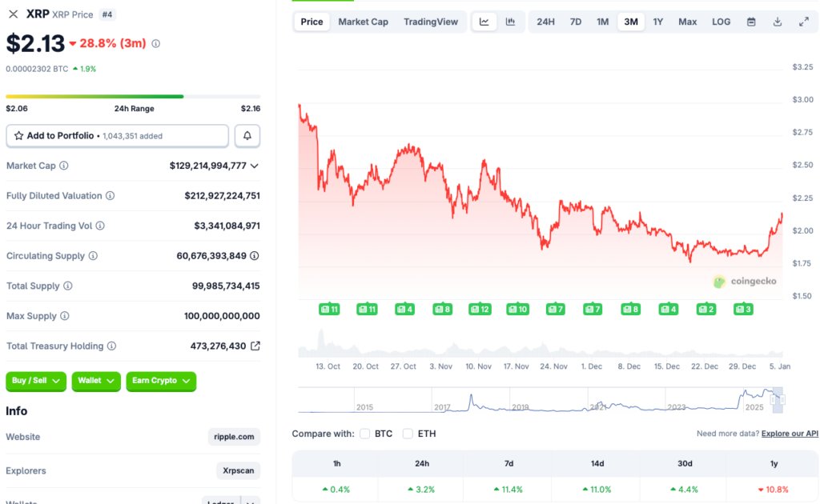Select the 1Y chart timeframe
Image resolution: width=820 pixels, height=504 pixels.
point(658,22)
